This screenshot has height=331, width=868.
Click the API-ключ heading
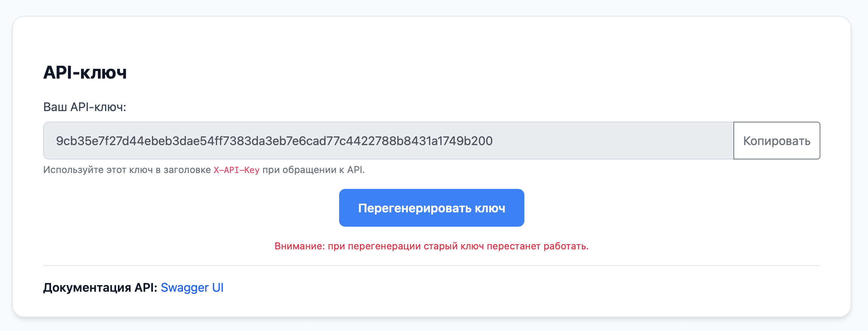point(85,72)
